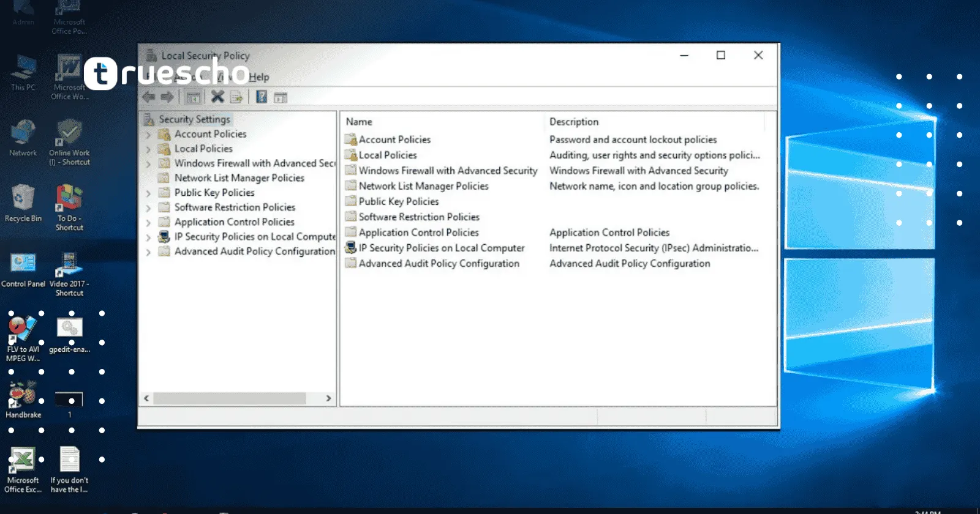The image size is (980, 514).
Task: Click IP Security Policies on Local Computer row
Action: (x=442, y=248)
